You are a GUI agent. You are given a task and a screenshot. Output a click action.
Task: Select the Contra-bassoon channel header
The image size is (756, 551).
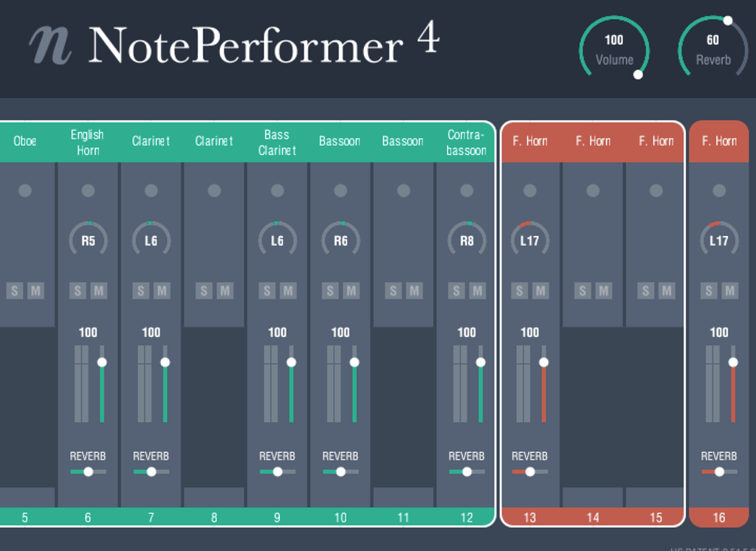467,140
